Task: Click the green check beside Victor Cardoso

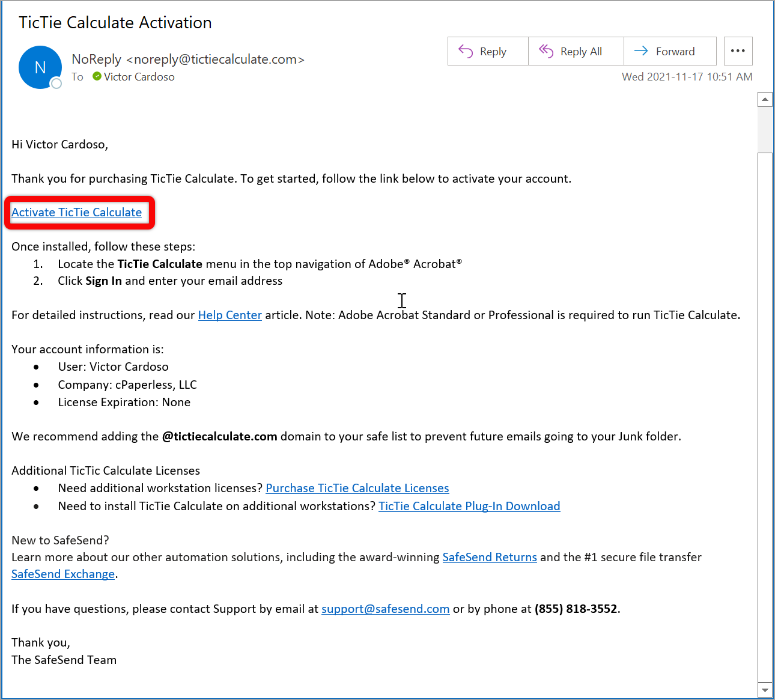Action: [x=97, y=76]
